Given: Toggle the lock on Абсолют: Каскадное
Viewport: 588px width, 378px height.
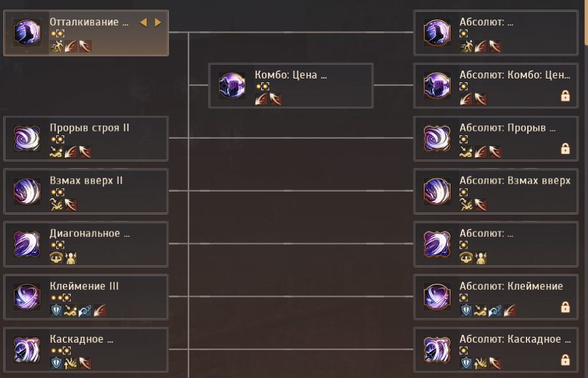Looking at the screenshot, I should click(x=565, y=360).
